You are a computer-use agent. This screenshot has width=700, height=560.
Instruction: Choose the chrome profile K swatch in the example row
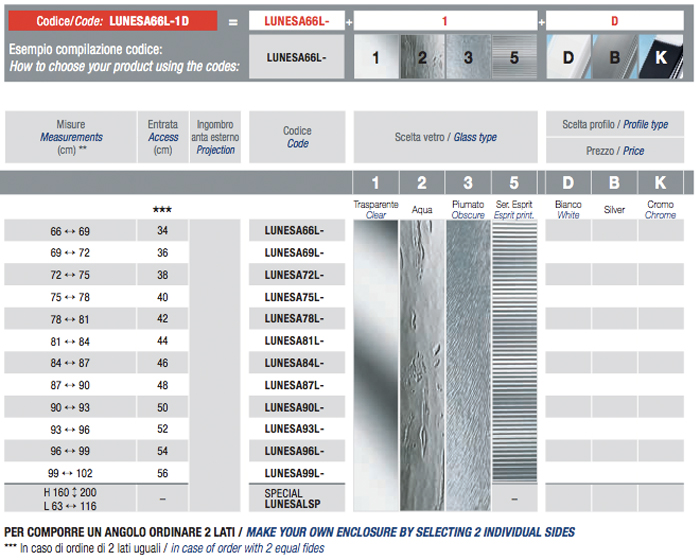[x=660, y=57]
